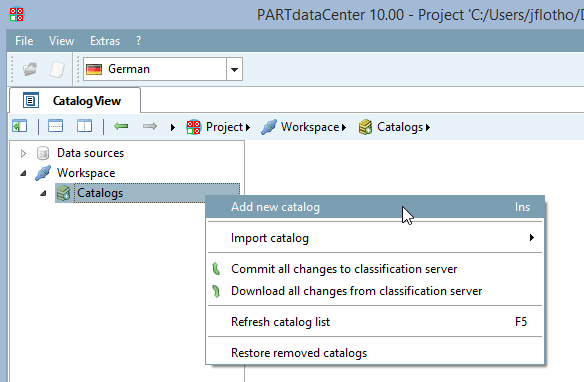
Task: Click the horizontal split view icon
Action: 55,126
